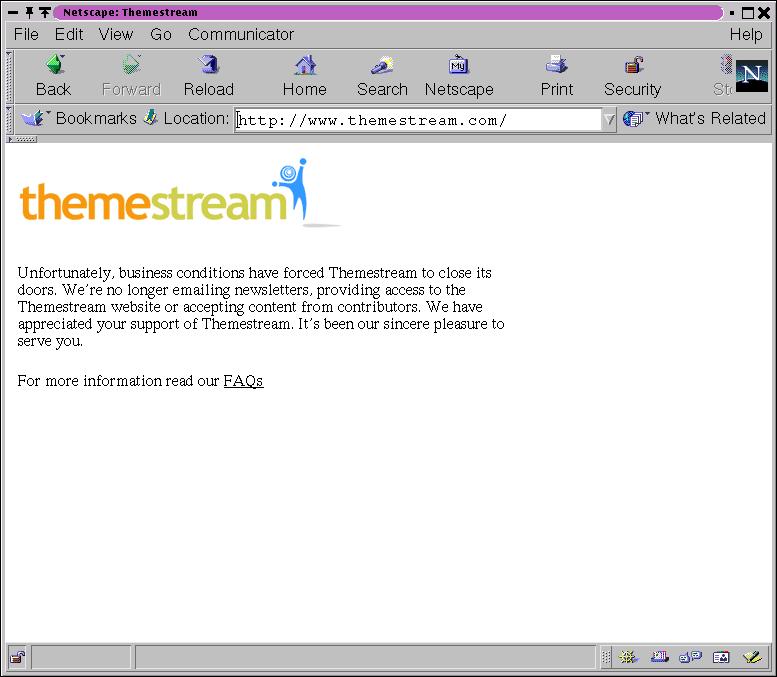Open Address Book from the component bar
This screenshot has width=777, height=677.
721,658
